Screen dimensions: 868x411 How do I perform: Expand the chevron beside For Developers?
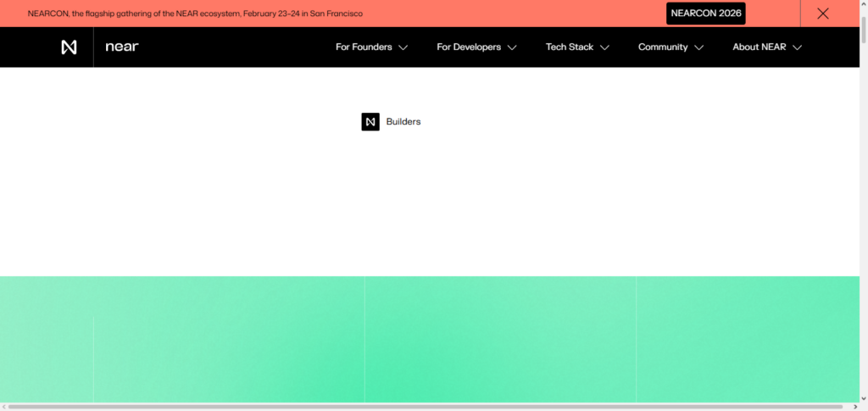click(x=512, y=48)
